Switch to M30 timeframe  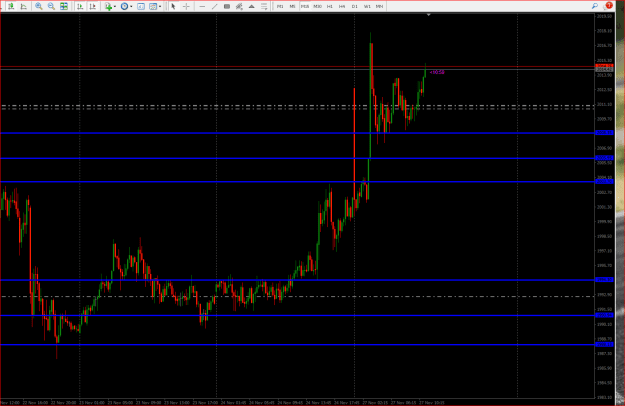[x=318, y=6]
